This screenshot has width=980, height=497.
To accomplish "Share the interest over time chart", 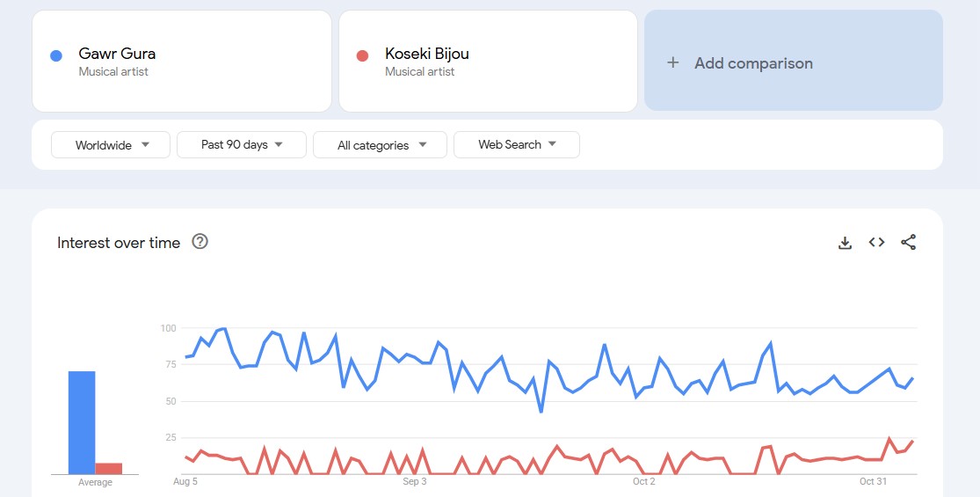I will [x=908, y=243].
